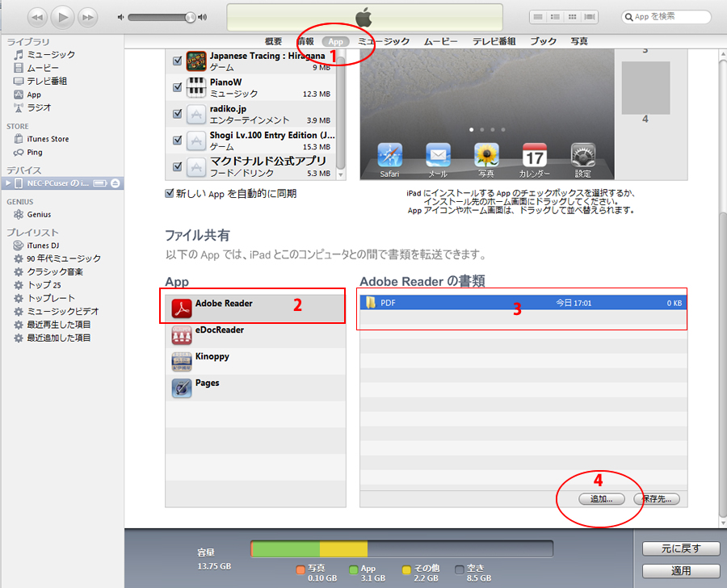Switch to album list view icon
727x588 pixels.
(555, 17)
